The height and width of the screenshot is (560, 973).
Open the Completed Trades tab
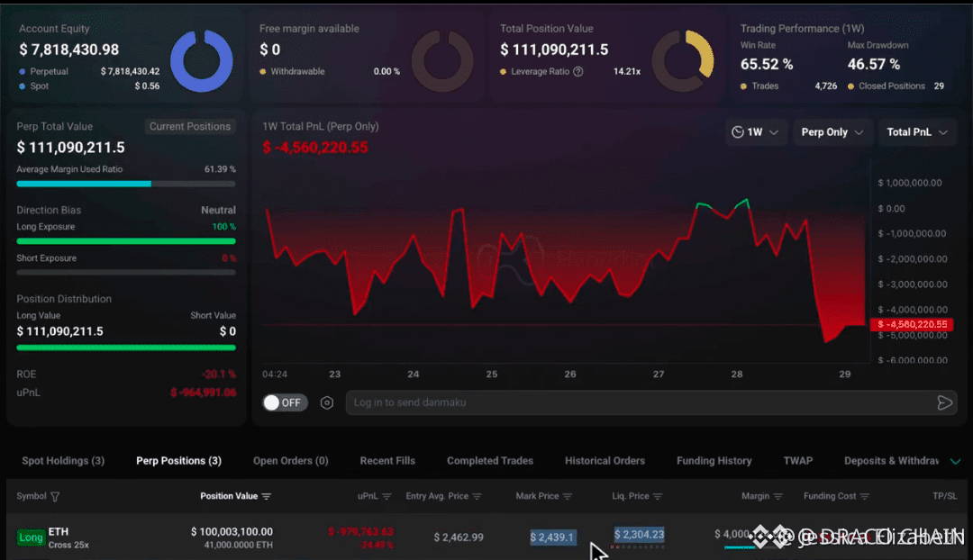[x=489, y=461]
